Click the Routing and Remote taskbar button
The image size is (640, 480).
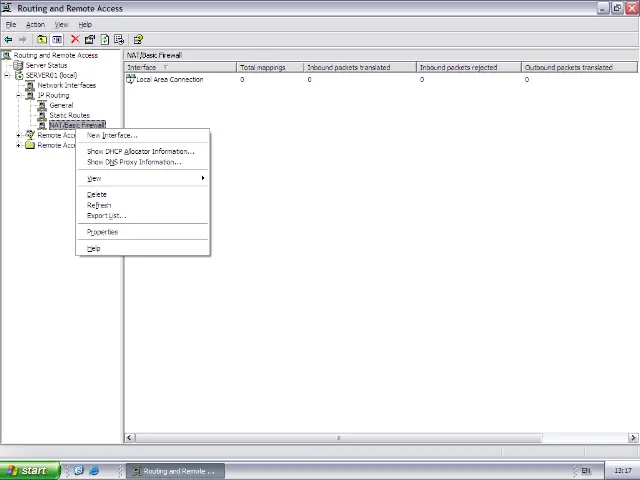(175, 471)
